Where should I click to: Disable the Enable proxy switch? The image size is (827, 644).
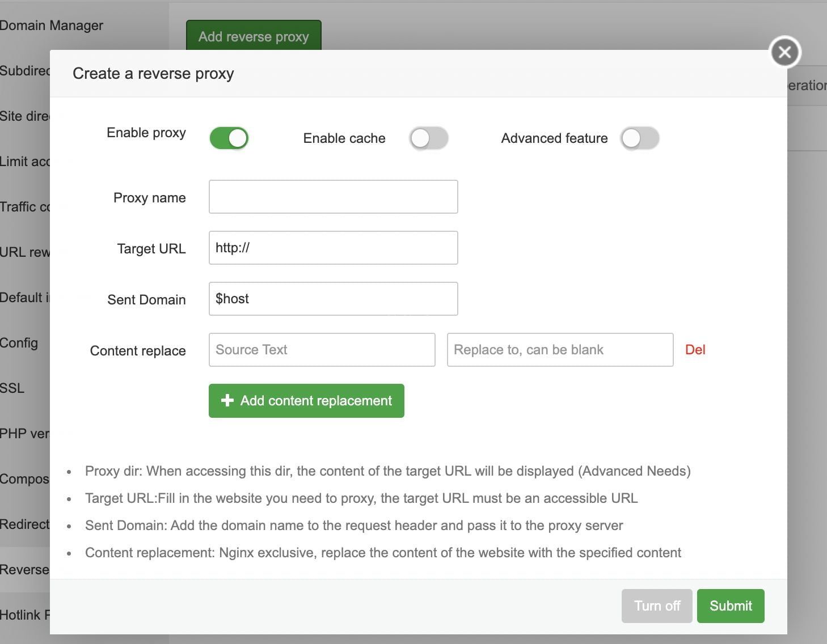229,138
